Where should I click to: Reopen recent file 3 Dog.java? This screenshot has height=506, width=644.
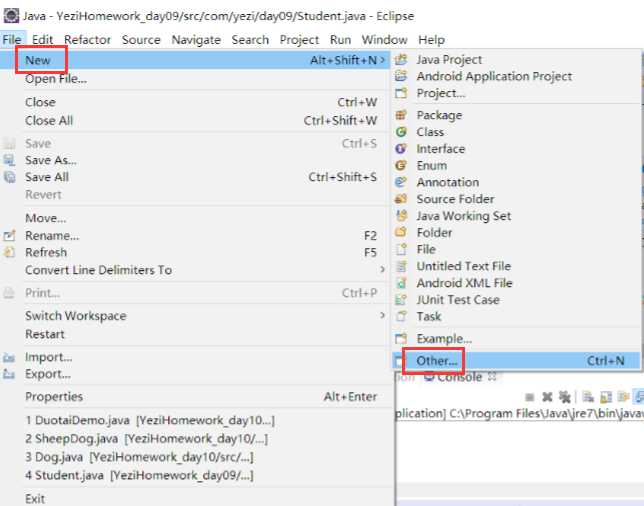tap(195, 457)
